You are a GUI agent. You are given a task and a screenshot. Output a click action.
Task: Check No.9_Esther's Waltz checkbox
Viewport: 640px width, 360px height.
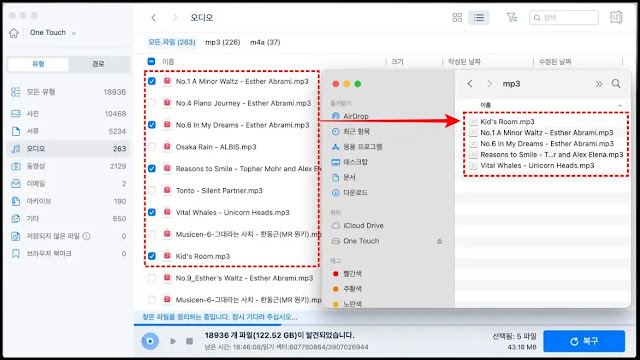(x=152, y=278)
